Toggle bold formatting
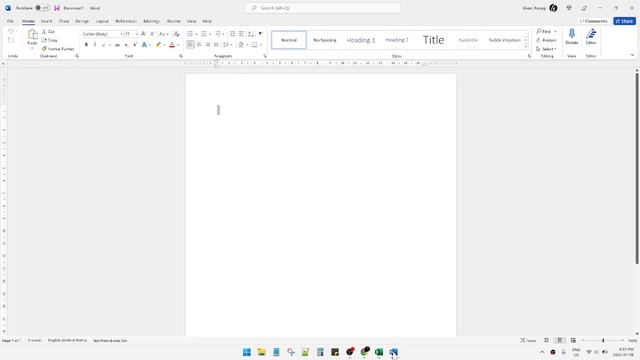This screenshot has height=360, width=640. [86, 44]
